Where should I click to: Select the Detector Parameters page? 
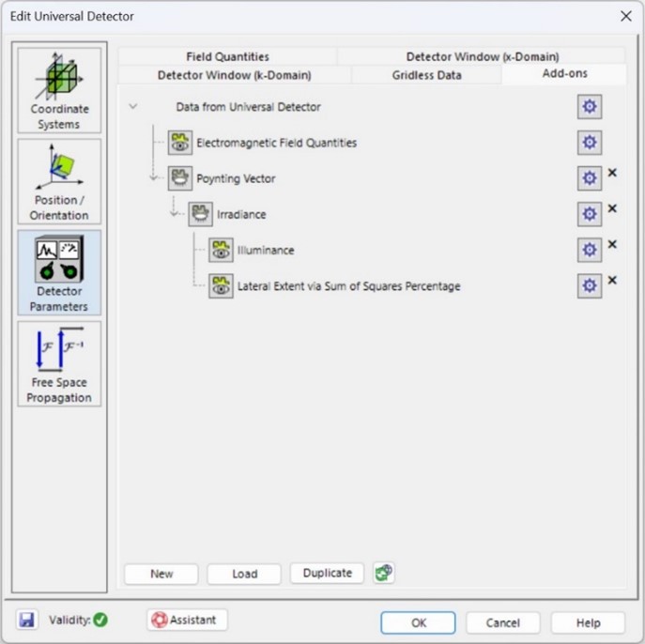(x=59, y=272)
